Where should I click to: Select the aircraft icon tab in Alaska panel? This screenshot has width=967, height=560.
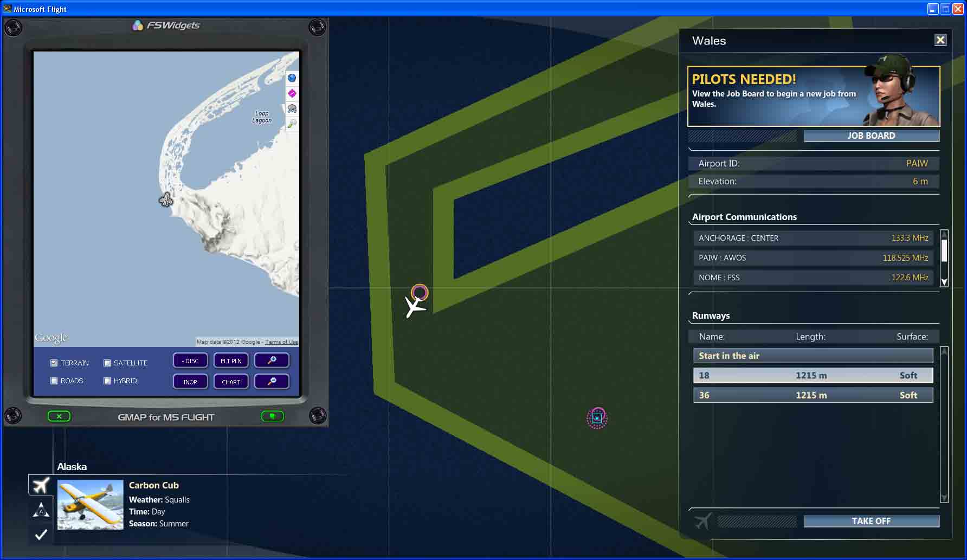point(41,485)
